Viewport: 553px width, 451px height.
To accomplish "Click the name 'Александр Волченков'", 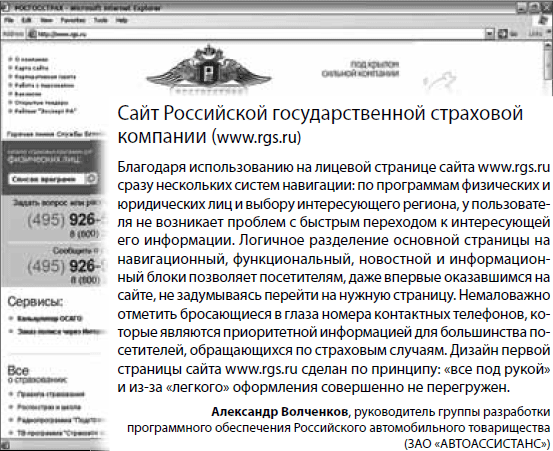I will click(x=279, y=412).
